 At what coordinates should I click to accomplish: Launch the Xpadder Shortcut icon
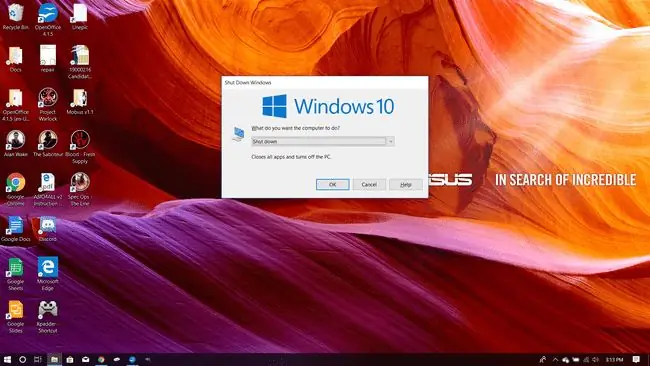48,317
